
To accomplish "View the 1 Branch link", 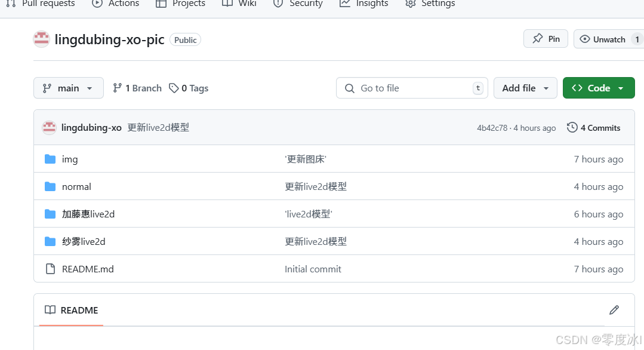I will [137, 88].
